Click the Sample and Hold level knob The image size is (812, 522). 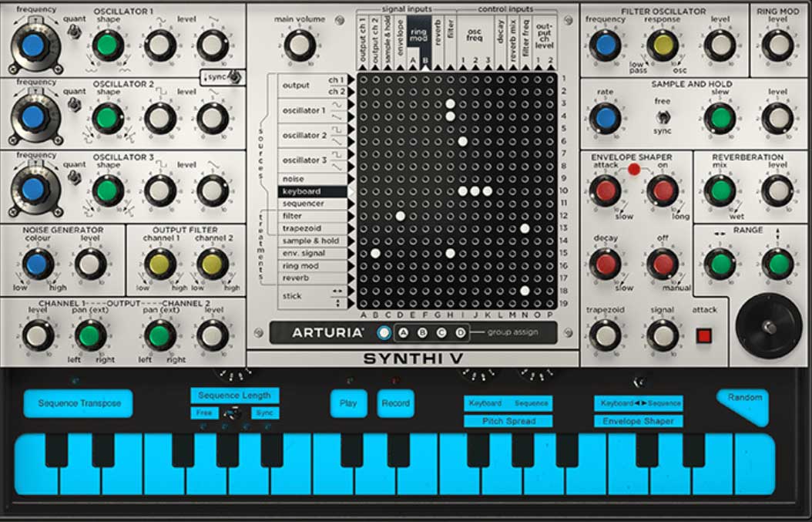[777, 118]
